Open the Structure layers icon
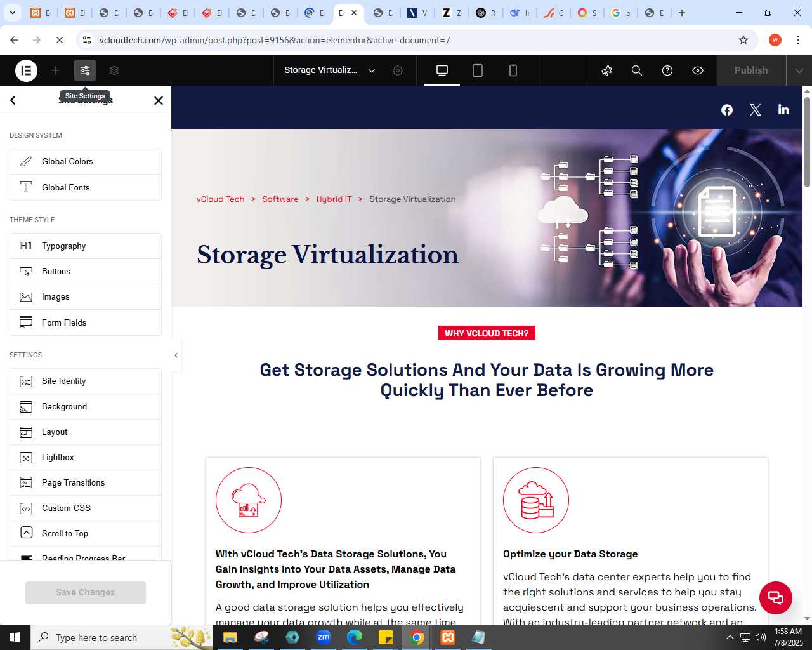 114,70
